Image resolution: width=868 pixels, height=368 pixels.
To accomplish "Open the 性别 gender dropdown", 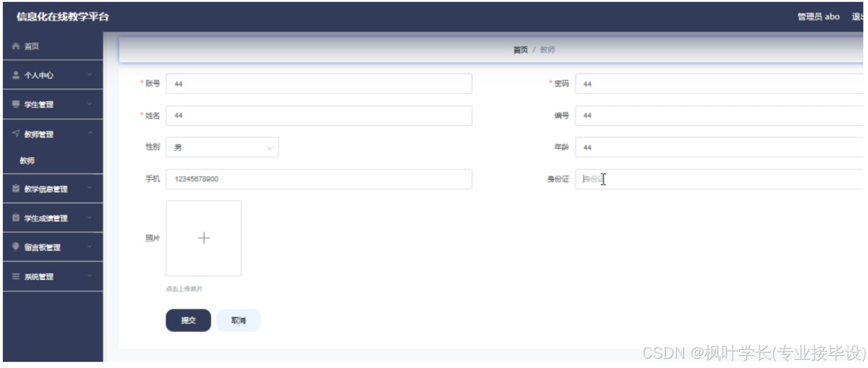I will coord(223,147).
